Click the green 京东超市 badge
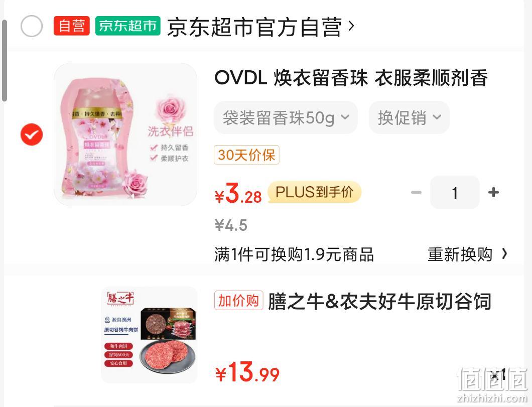 (128, 26)
